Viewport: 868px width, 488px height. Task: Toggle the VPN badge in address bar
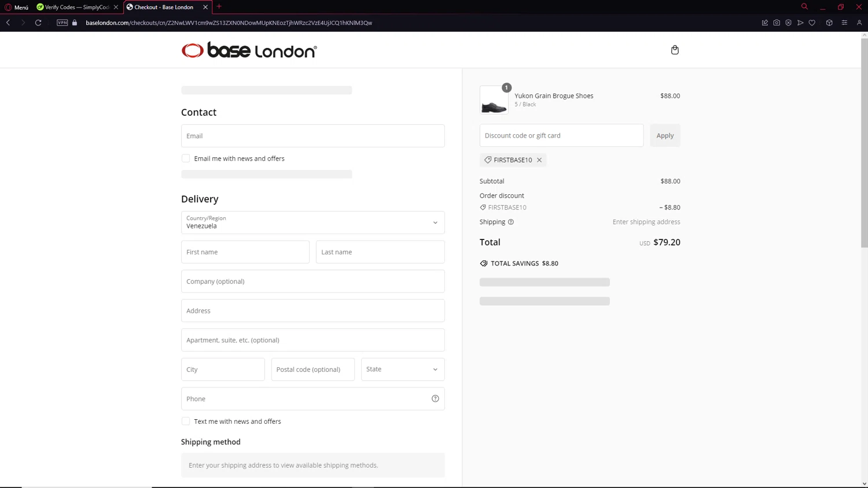(x=62, y=23)
